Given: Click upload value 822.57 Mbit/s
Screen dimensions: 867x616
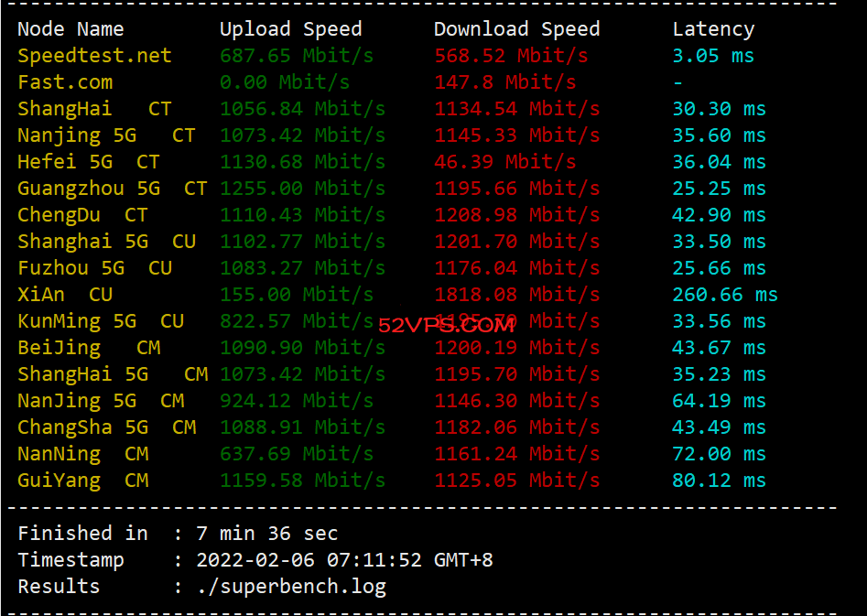Looking at the screenshot, I should [x=297, y=321].
